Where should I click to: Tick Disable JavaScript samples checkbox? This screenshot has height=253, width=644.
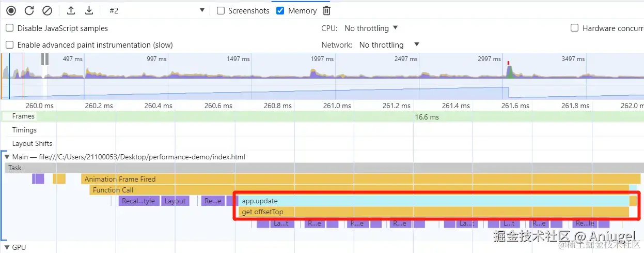(9, 28)
